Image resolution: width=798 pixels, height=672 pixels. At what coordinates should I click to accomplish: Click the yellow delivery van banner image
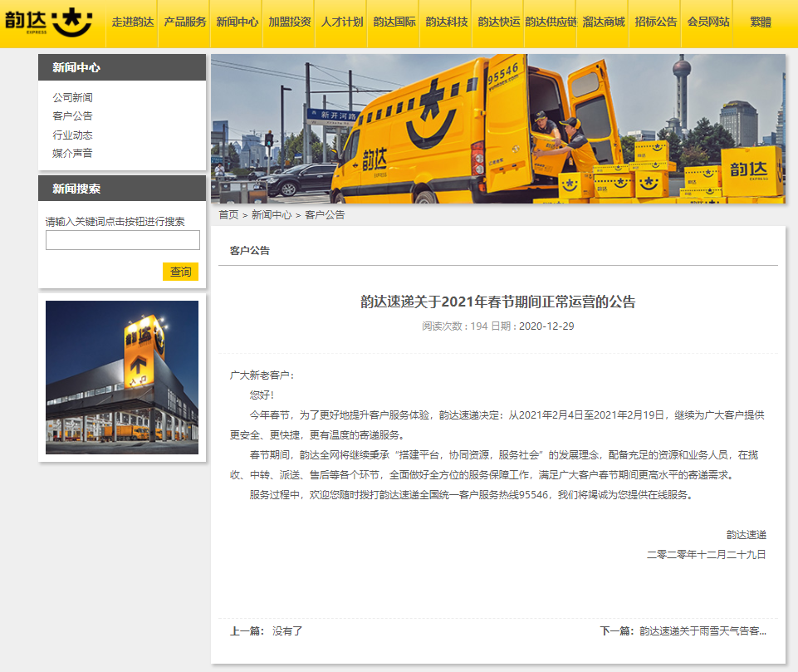click(498, 129)
